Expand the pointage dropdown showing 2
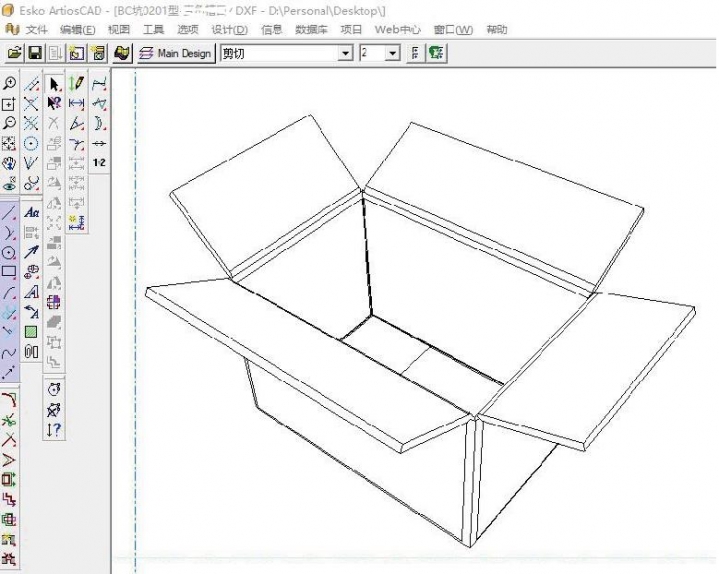This screenshot has width=719, height=574. [392, 52]
